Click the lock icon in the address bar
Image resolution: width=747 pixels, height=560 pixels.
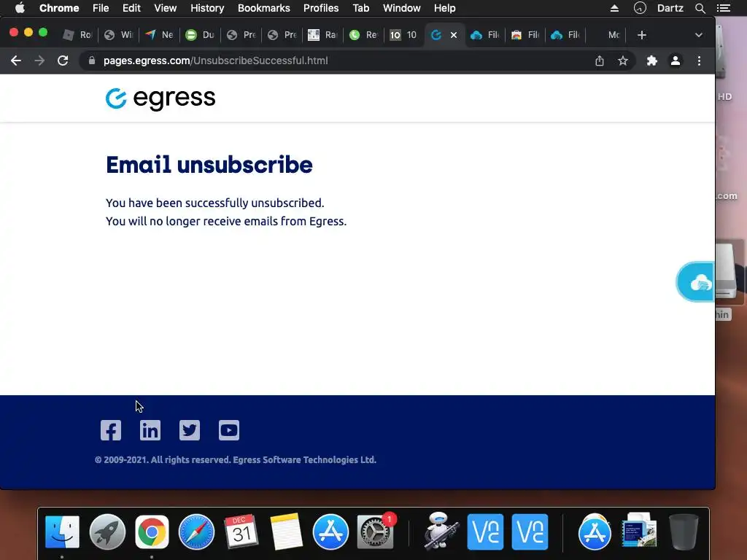click(x=92, y=61)
